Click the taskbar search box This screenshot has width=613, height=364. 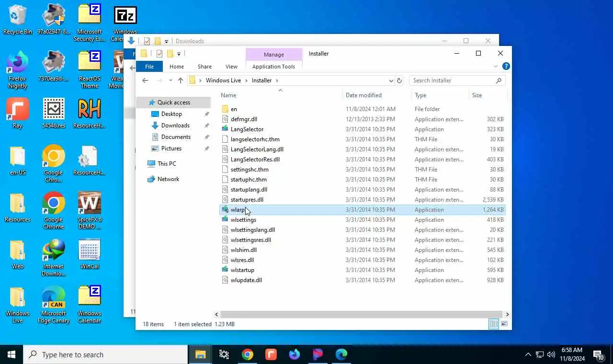[x=105, y=354]
